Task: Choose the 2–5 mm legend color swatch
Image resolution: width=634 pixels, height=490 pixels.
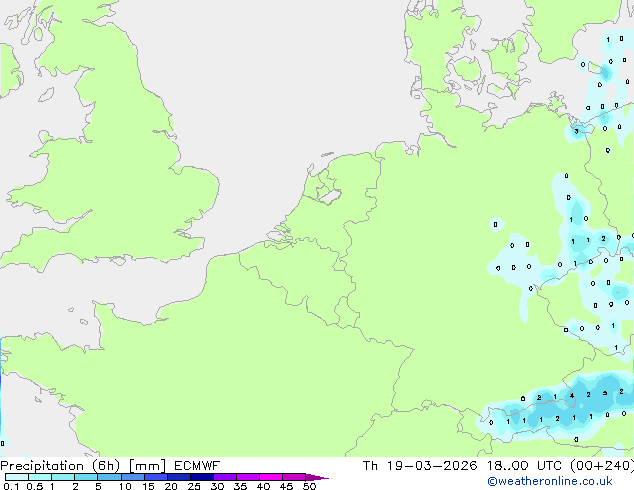Action: click(86, 477)
